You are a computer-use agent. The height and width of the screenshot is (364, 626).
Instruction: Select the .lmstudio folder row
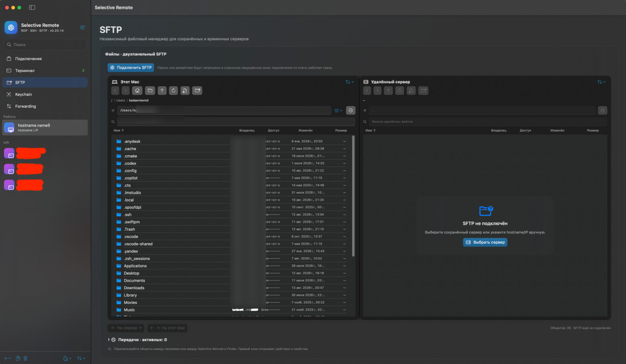point(231,192)
